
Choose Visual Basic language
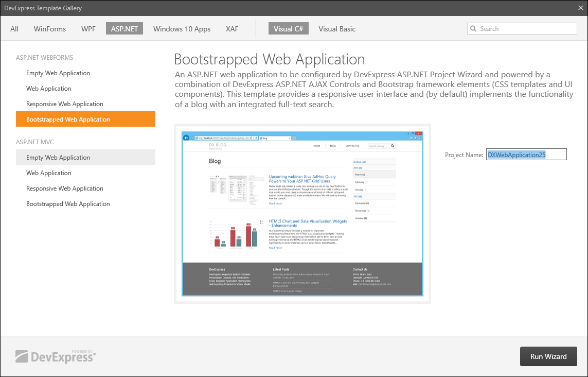click(x=337, y=29)
